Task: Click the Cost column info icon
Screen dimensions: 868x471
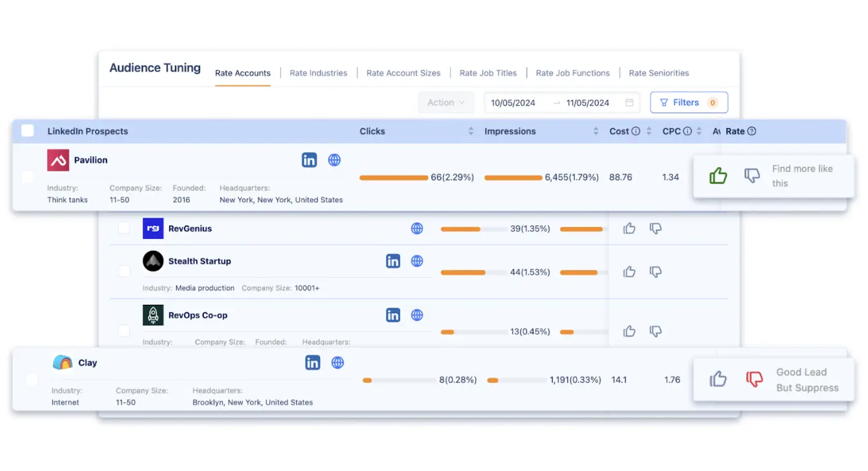Action: (636, 132)
